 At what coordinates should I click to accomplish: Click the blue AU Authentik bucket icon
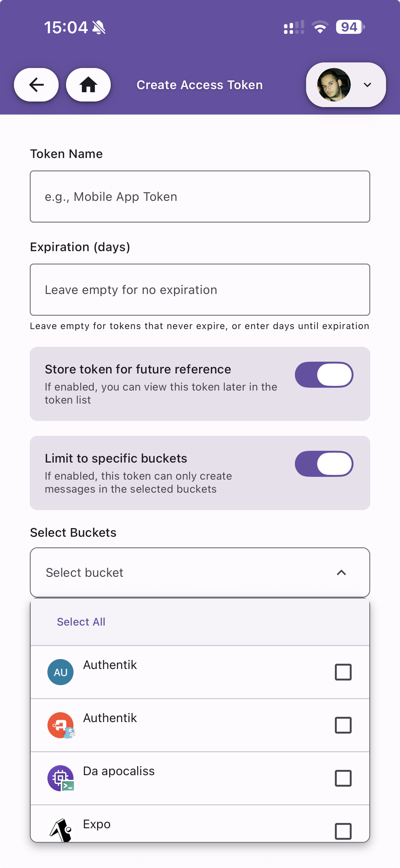pos(60,672)
